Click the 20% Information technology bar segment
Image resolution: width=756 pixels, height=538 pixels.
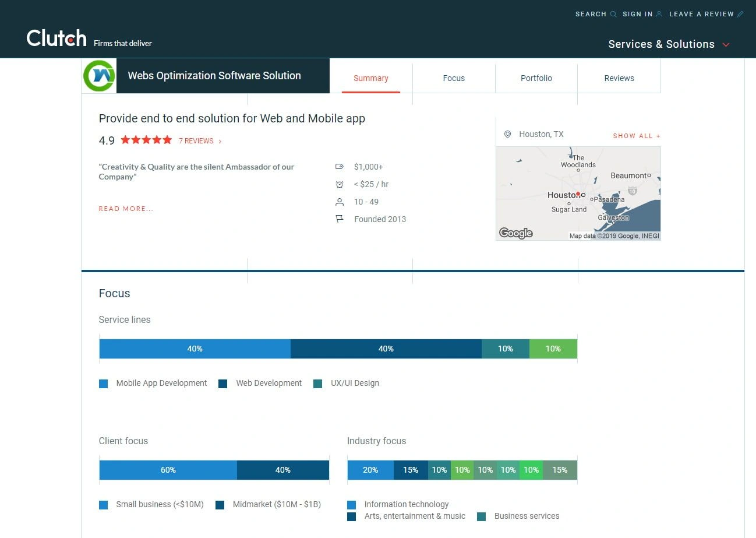pyautogui.click(x=370, y=470)
